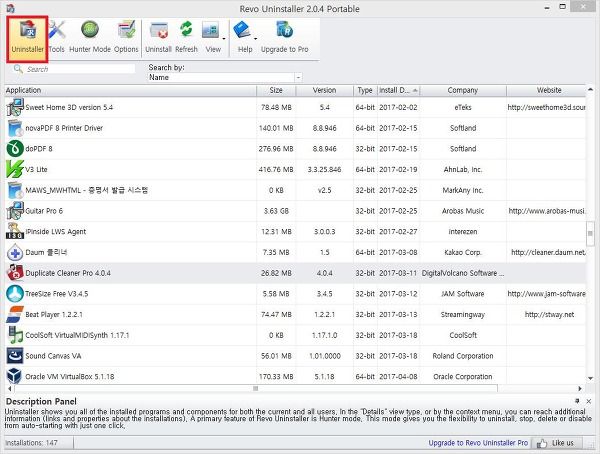Sort by Type column header

point(365,90)
